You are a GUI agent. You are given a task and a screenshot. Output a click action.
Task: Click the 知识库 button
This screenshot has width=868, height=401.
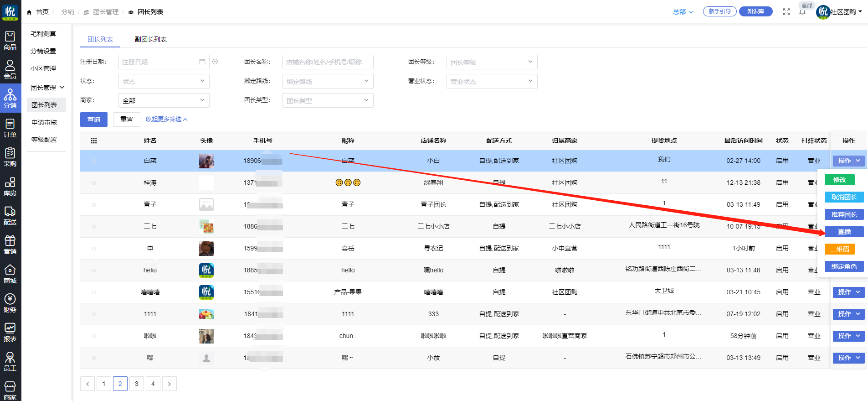pyautogui.click(x=755, y=11)
